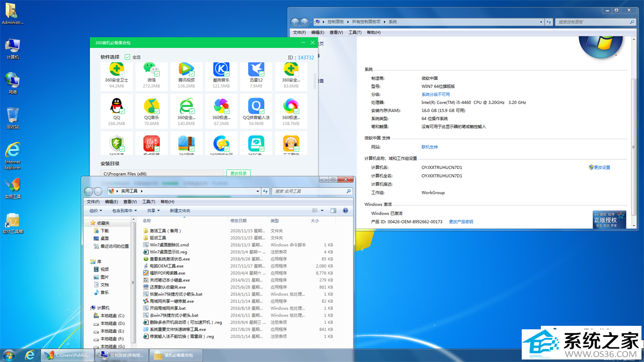The height and width of the screenshot is (362, 644).
Task: Check the unticked 360安全 83.6MB checkbox
Action: (296, 73)
